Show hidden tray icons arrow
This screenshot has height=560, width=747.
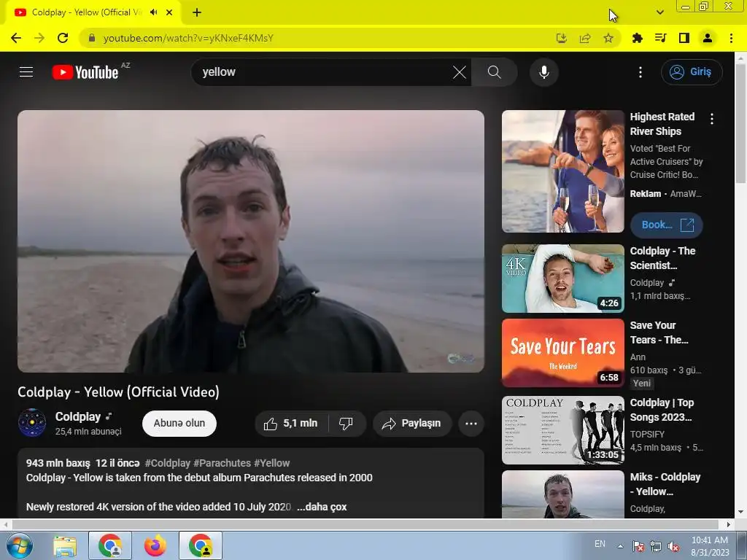pyautogui.click(x=620, y=546)
